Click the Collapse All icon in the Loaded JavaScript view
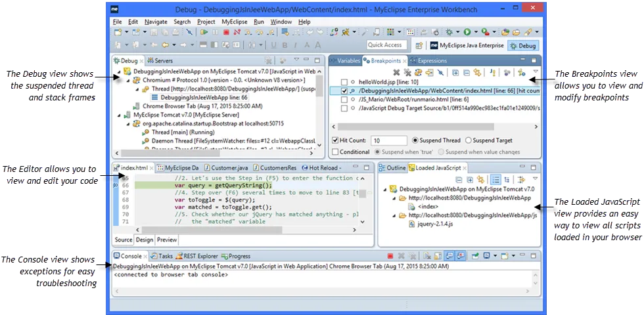 click(459, 180)
